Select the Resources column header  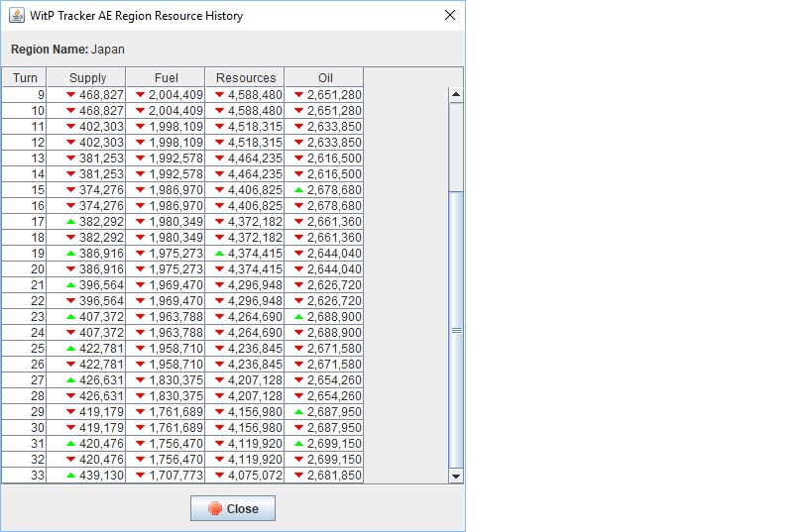[x=246, y=77]
